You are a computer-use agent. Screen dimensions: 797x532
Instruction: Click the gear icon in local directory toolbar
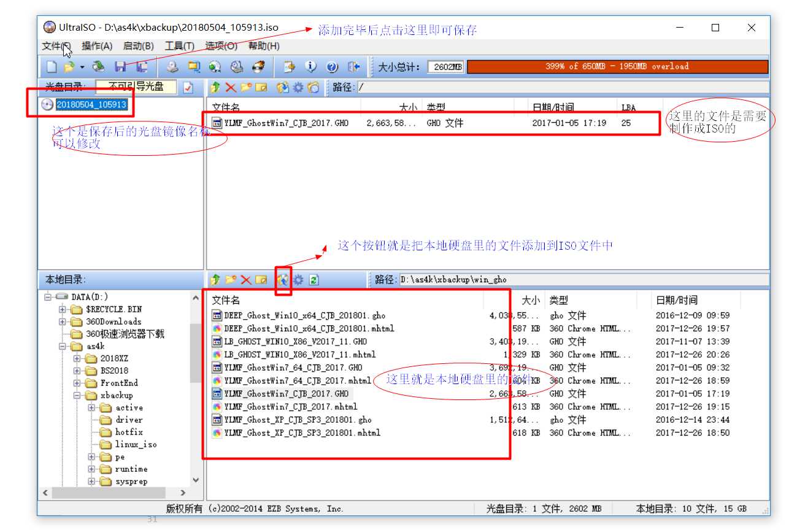[298, 280]
